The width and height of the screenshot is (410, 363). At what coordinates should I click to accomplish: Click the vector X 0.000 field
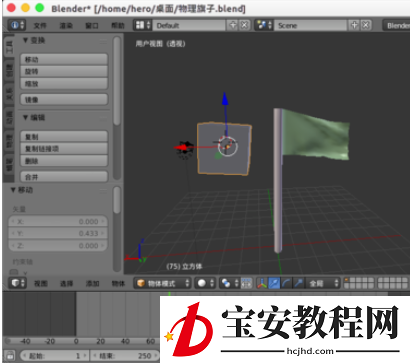tap(58, 221)
